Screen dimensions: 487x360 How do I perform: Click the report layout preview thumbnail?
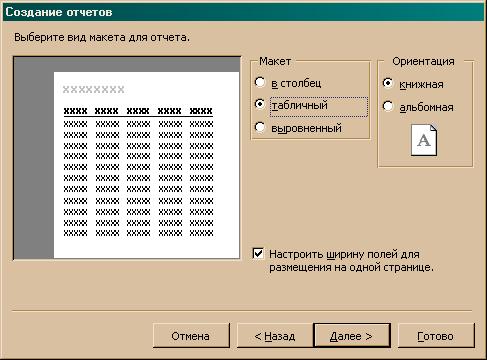[127, 158]
